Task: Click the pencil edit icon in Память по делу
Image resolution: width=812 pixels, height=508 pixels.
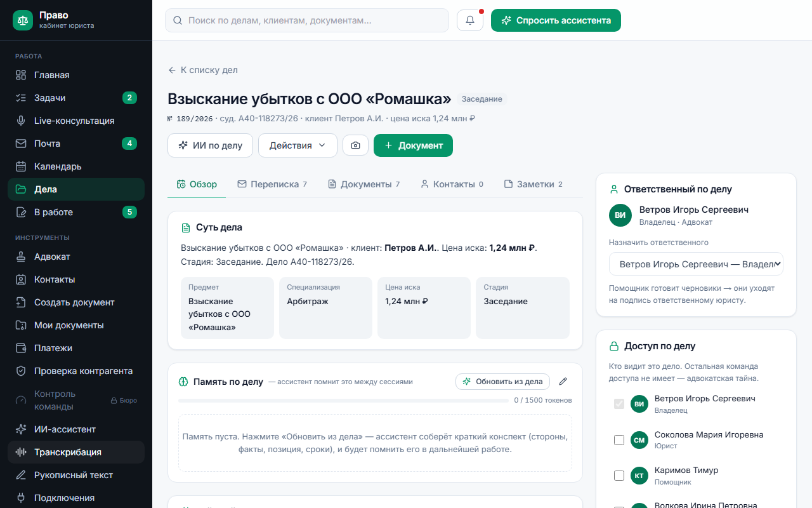Action: (563, 382)
